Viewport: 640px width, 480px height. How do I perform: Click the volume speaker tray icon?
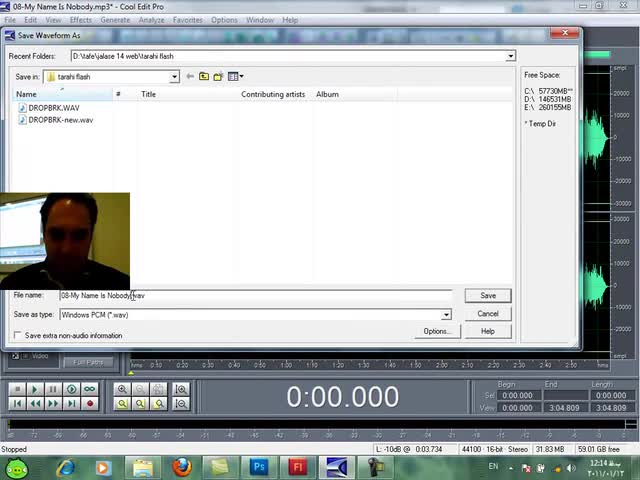[x=571, y=468]
